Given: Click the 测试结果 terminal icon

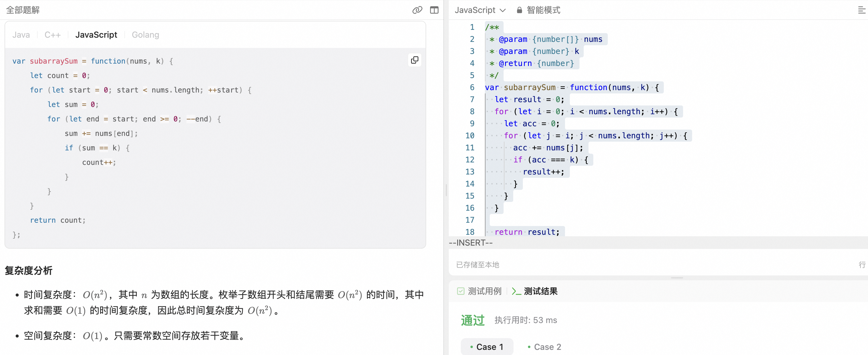Looking at the screenshot, I should click(x=516, y=291).
